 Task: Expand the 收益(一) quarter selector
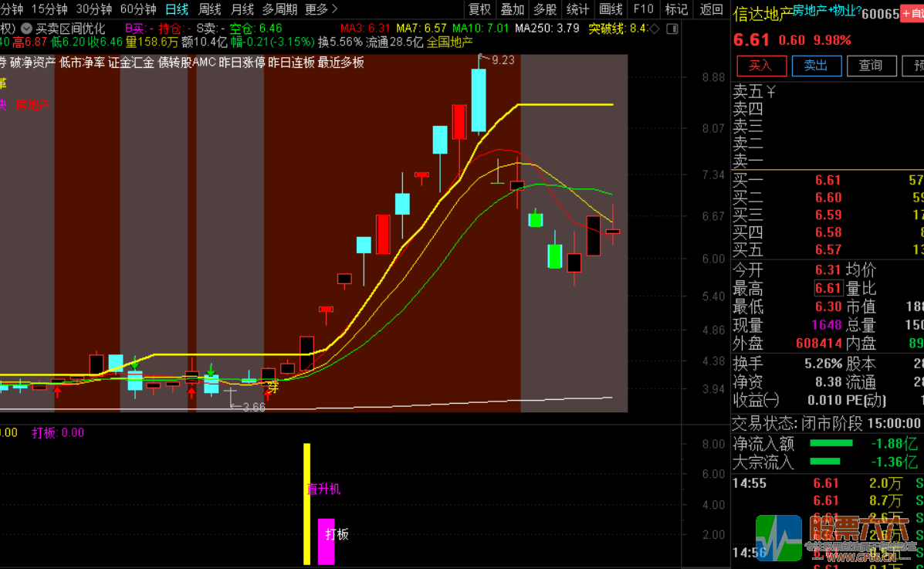(x=756, y=400)
